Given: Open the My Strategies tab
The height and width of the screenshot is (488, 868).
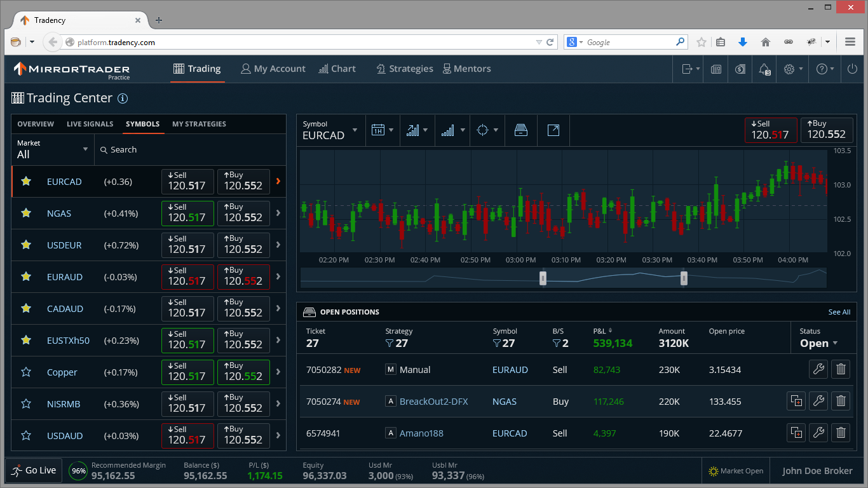Looking at the screenshot, I should [x=199, y=124].
